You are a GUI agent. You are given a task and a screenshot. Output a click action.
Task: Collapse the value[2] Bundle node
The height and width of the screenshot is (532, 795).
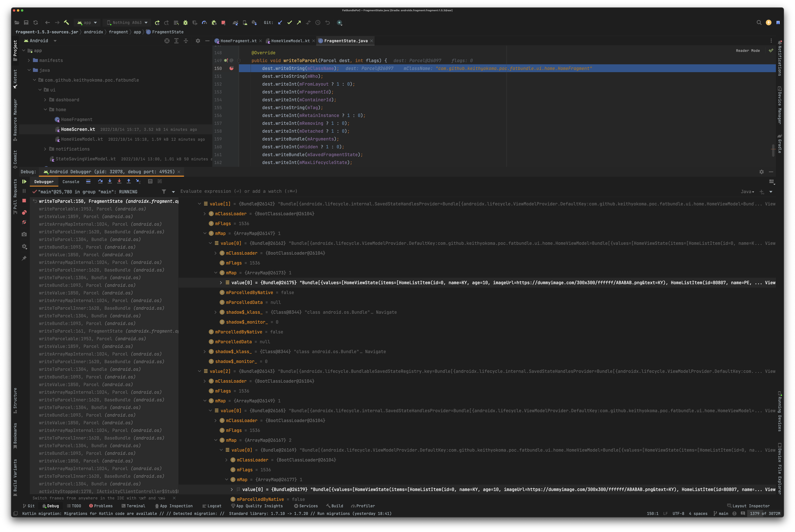point(199,371)
